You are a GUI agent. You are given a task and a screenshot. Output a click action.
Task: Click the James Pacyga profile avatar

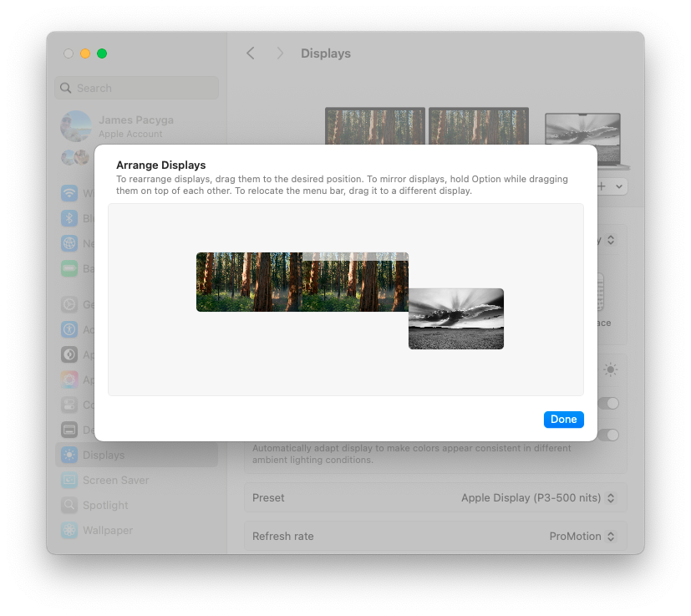[76, 126]
